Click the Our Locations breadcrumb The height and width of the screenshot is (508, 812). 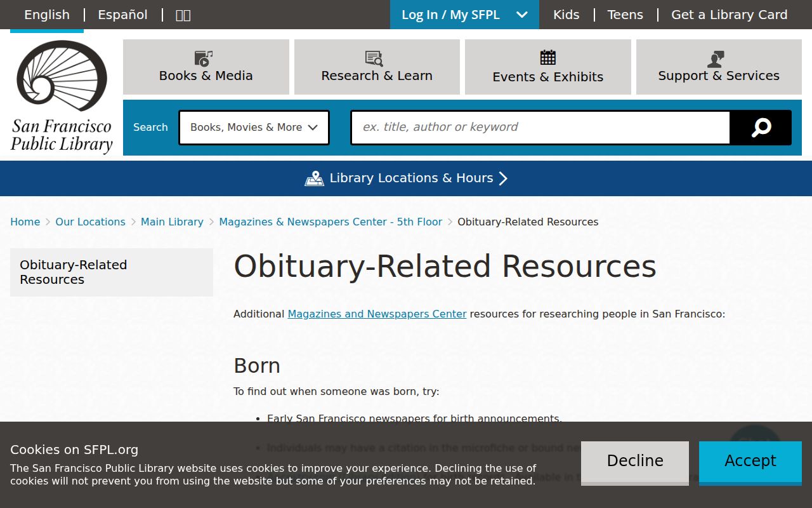[90, 222]
